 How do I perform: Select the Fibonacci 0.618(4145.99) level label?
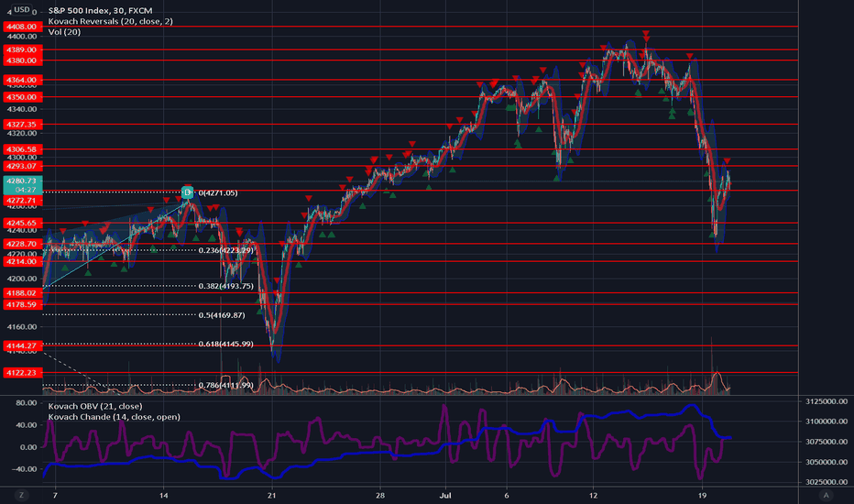click(226, 345)
